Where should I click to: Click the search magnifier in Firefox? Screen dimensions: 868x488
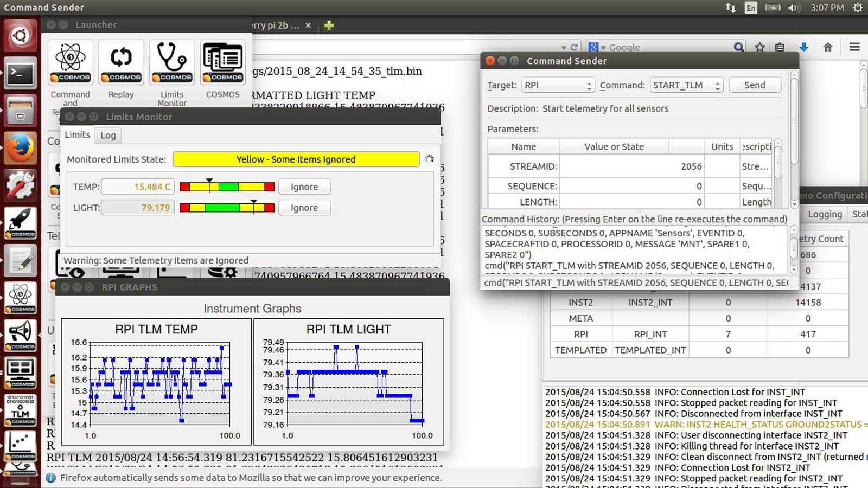(x=738, y=47)
